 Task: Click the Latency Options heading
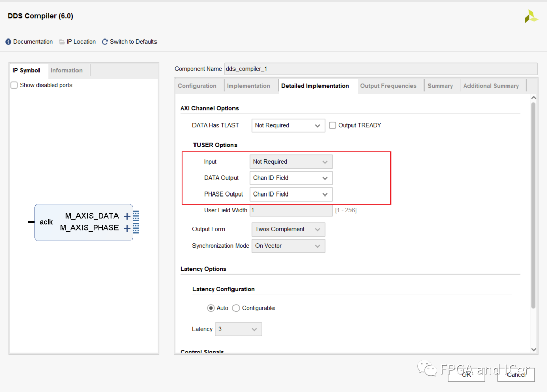[x=204, y=269]
